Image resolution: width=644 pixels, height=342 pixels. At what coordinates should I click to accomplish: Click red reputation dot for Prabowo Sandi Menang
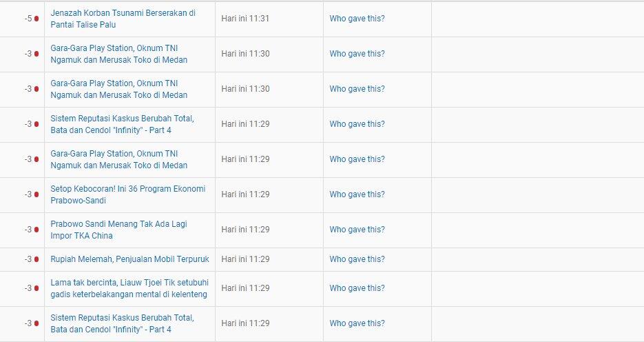(37, 230)
